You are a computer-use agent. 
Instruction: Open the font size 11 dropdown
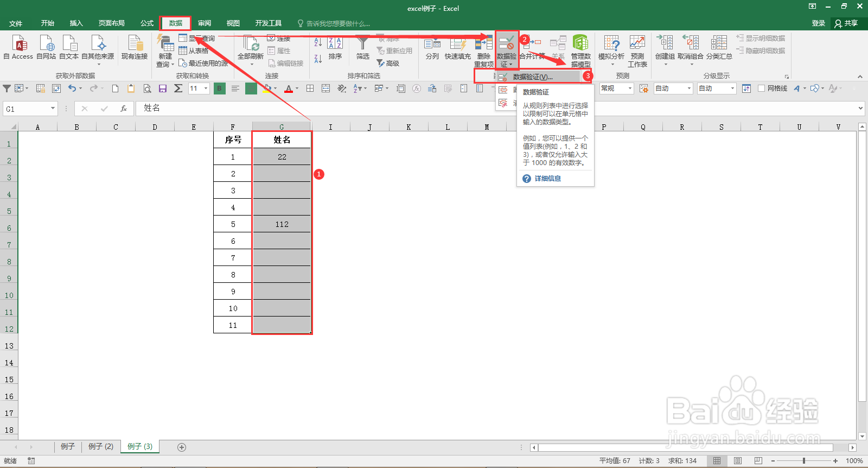pyautogui.click(x=206, y=88)
